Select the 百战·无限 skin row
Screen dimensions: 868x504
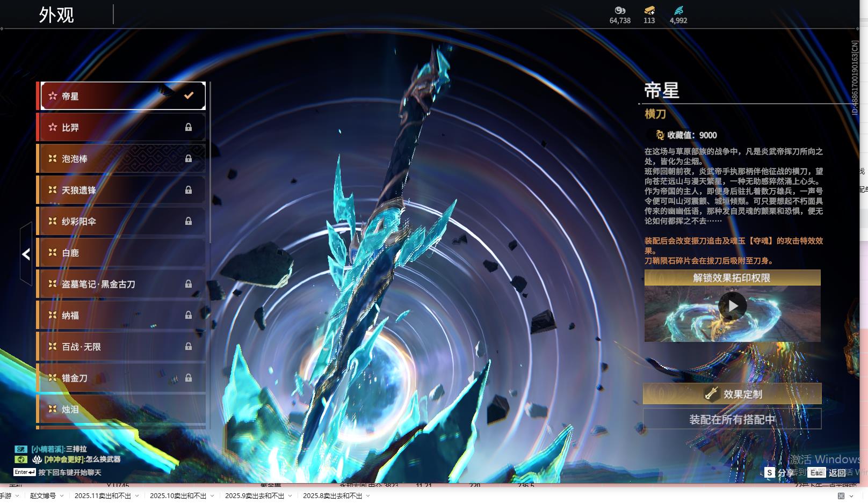pyautogui.click(x=121, y=346)
